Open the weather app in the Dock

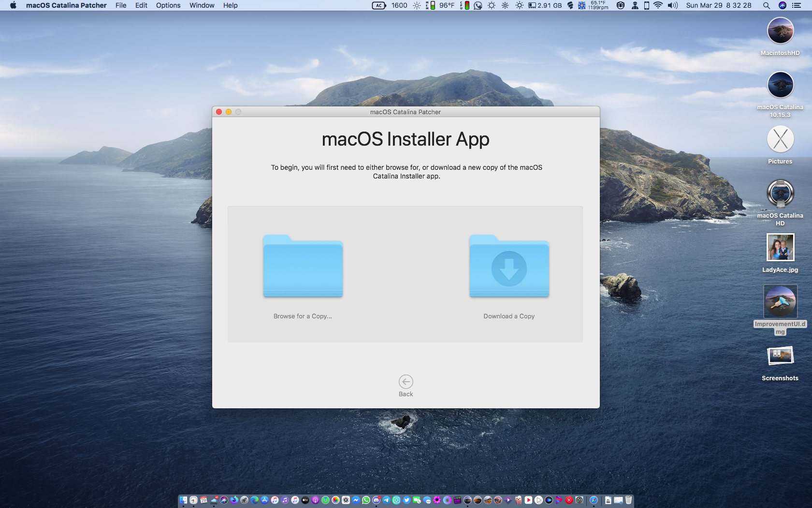tap(214, 500)
